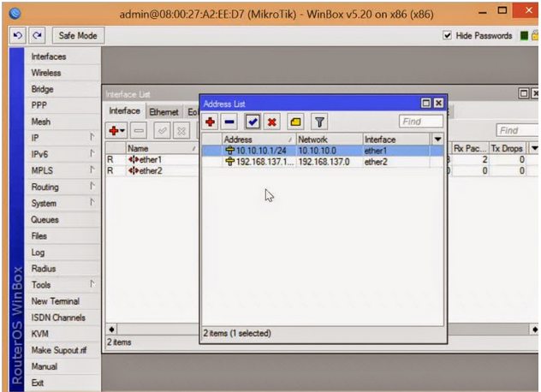Open the Interfaces menu item

point(62,56)
